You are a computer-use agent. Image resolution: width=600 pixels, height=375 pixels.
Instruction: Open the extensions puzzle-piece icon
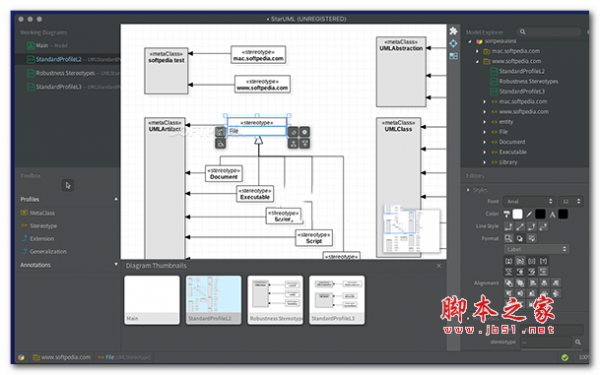pyautogui.click(x=453, y=31)
